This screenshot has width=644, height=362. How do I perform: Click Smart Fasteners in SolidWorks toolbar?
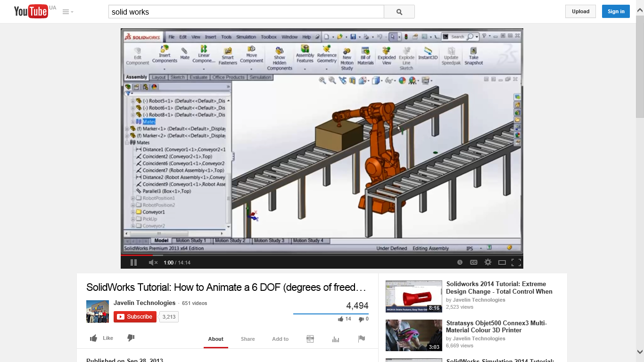pyautogui.click(x=228, y=56)
